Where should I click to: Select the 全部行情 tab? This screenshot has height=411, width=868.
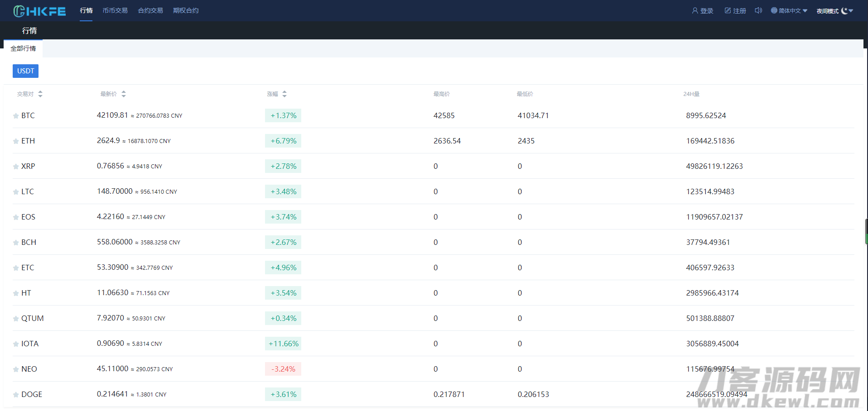23,48
